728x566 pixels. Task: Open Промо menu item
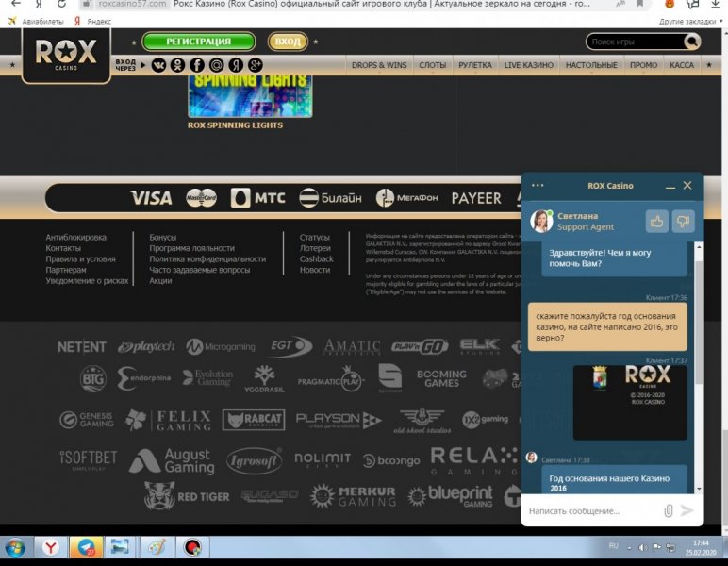click(x=643, y=65)
